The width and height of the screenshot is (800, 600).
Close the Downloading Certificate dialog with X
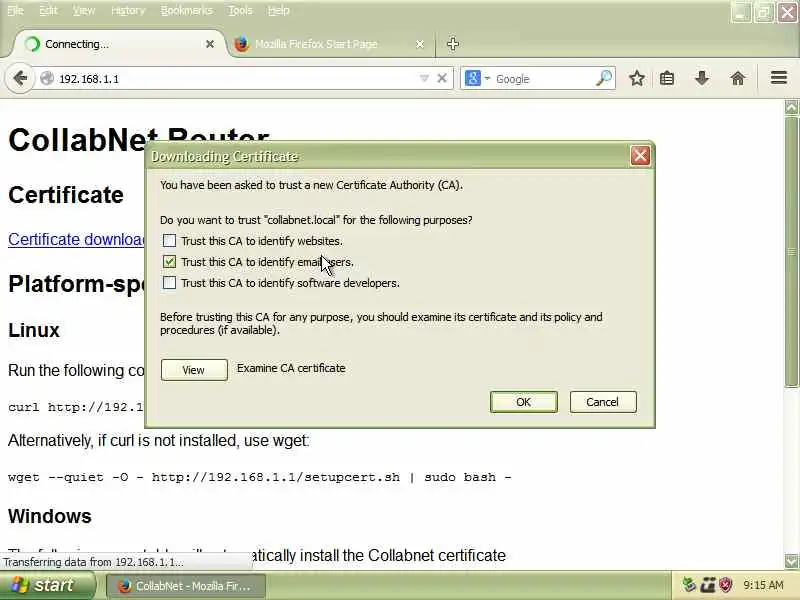coord(640,156)
